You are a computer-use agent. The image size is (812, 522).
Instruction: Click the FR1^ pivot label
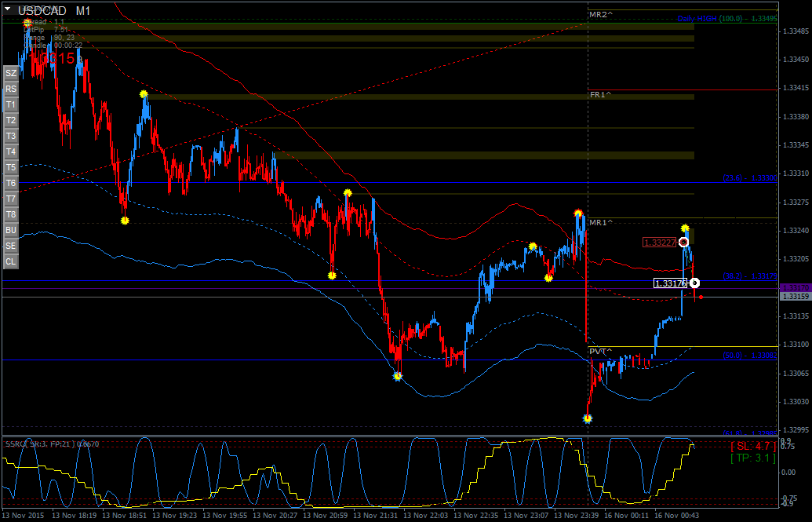(x=600, y=94)
